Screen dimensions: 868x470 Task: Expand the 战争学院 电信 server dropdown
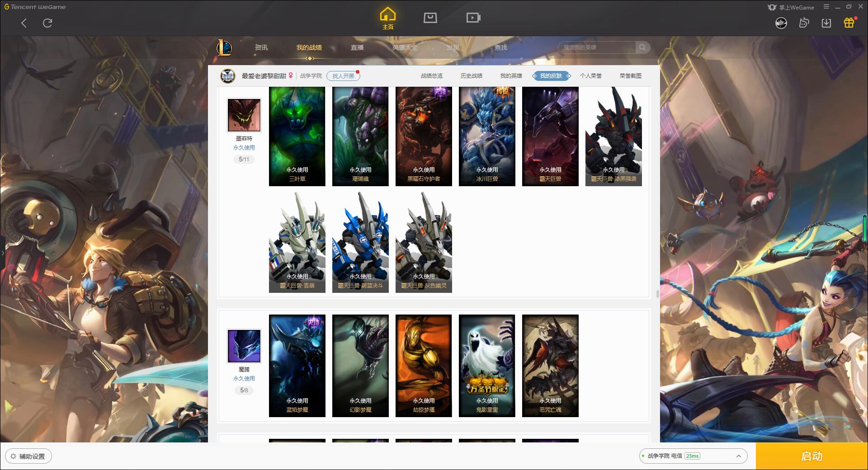coord(693,456)
